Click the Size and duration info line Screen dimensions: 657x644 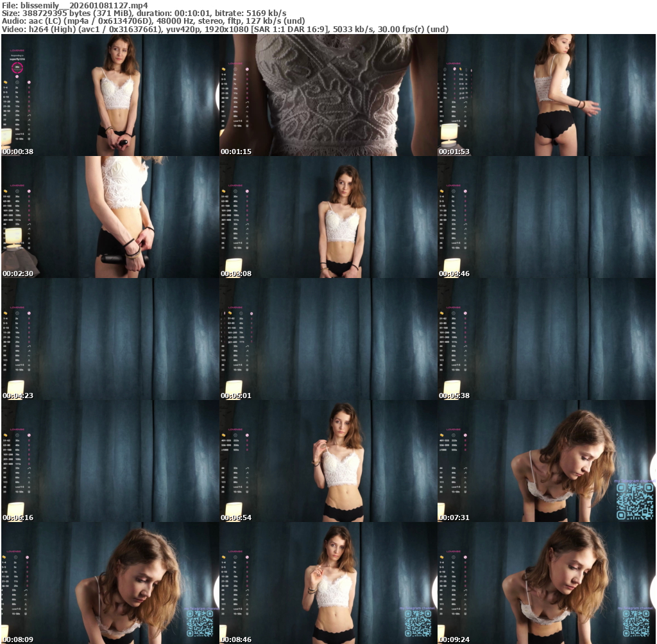pyautogui.click(x=144, y=13)
